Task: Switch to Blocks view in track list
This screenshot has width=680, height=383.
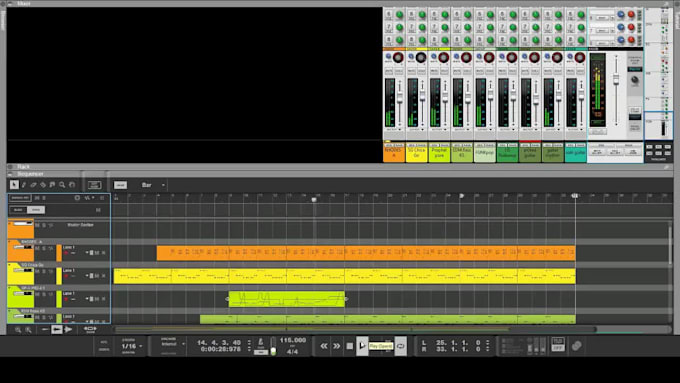Action: coord(18,210)
